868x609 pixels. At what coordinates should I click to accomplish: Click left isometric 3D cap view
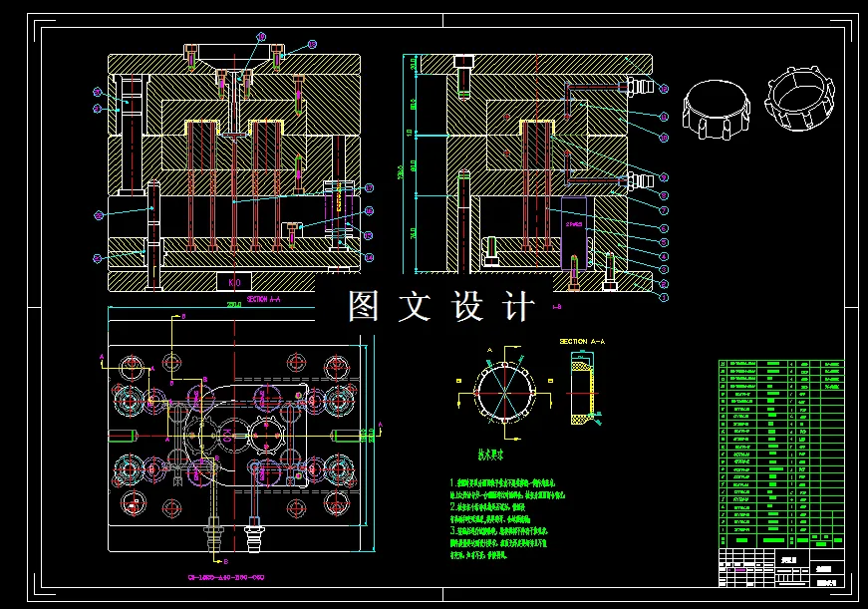click(x=717, y=110)
